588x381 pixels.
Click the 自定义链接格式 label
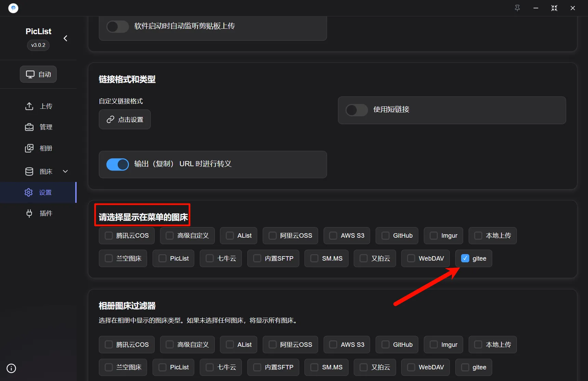(x=121, y=101)
